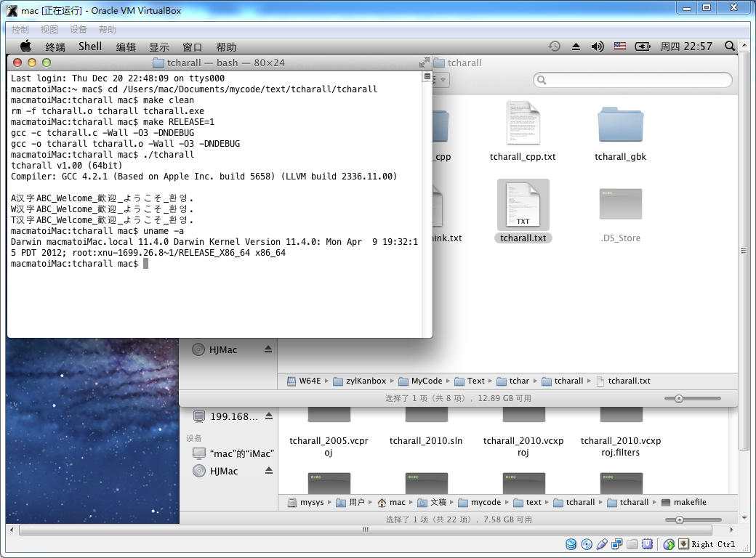Open VirtualBox 视图 menu
Image resolution: width=756 pixels, height=558 pixels.
click(x=49, y=29)
